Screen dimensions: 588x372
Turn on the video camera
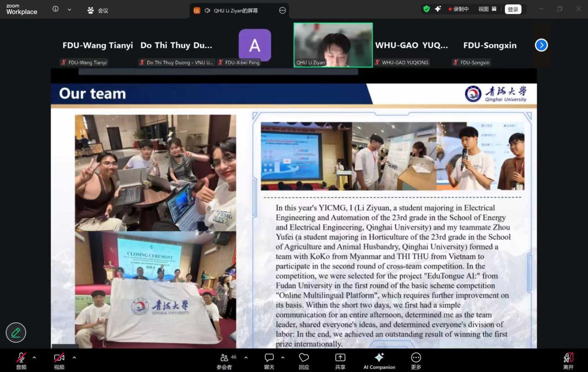pos(59,358)
